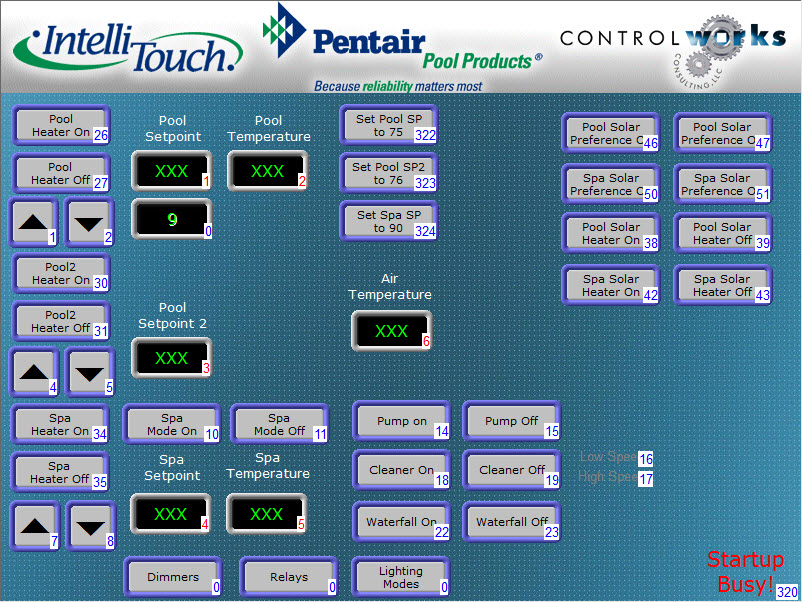Click the Pool Setpoint 2 up arrow
This screenshot has height=602, width=802.
(x=34, y=372)
